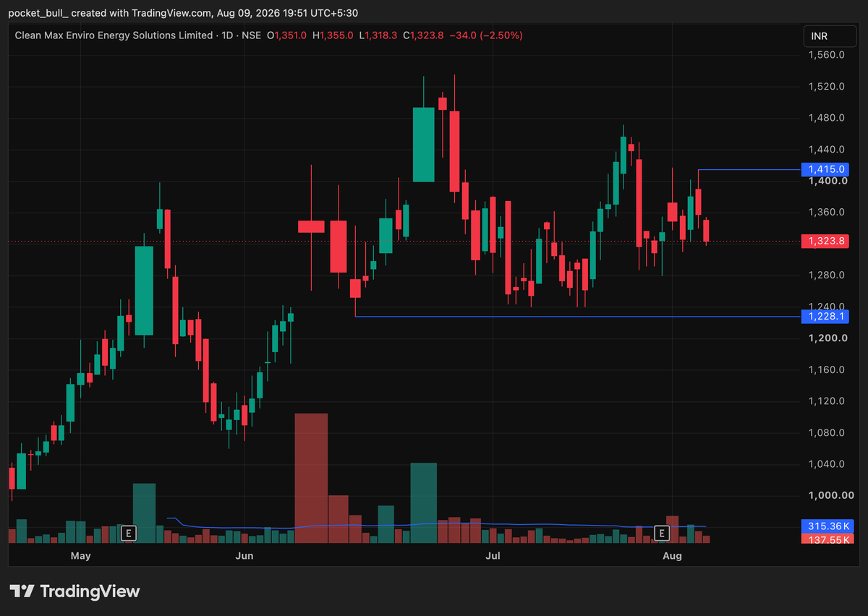Click the high value H1,355.0
The image size is (868, 616).
click(x=333, y=35)
